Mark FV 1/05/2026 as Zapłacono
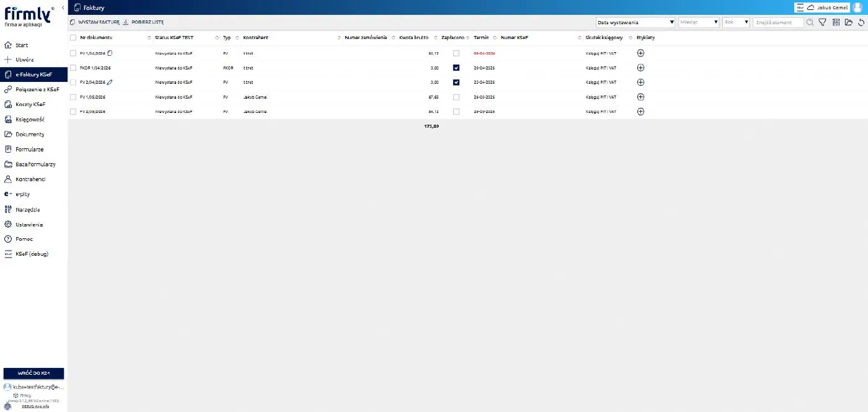Screen dimensions: 868x412 click(456, 97)
